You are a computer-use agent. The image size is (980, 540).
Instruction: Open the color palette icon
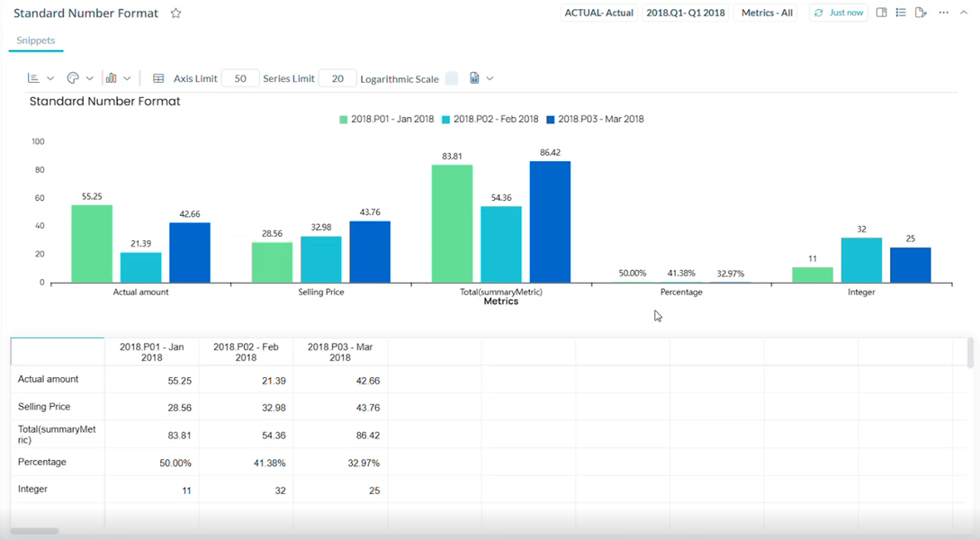(x=73, y=78)
